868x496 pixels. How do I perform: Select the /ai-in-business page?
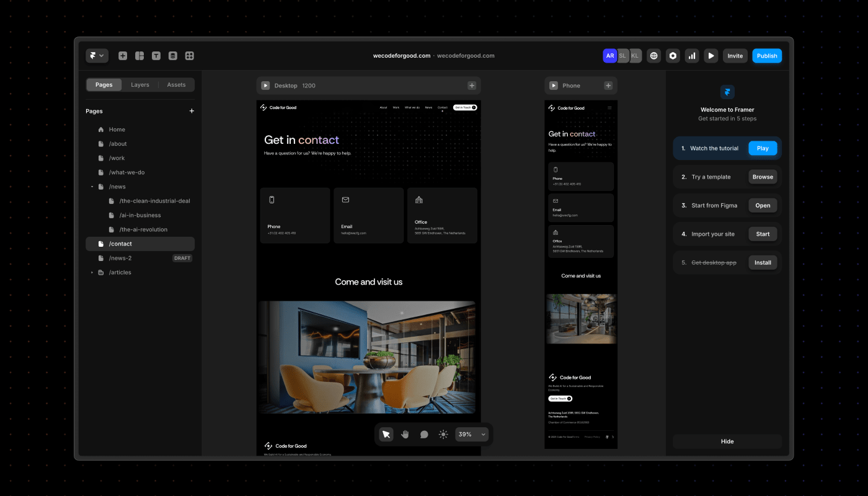tap(140, 215)
